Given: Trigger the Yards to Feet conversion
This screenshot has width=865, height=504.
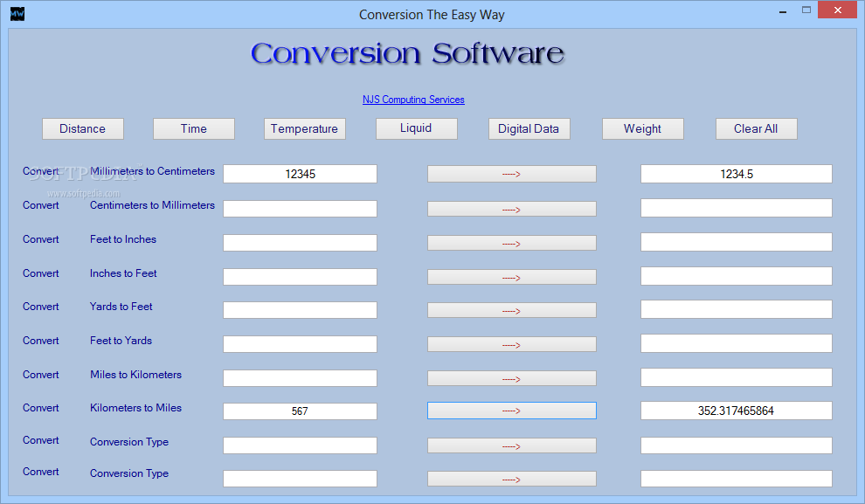Looking at the screenshot, I should [511, 309].
